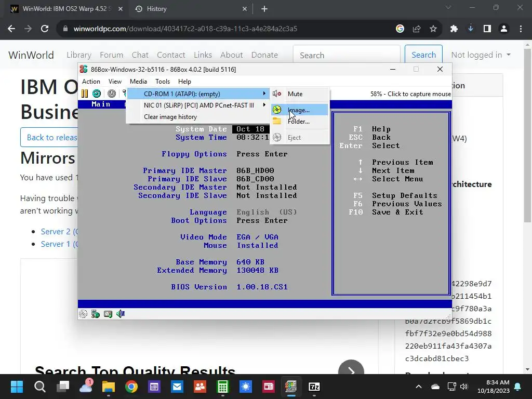Click the 86Box taskbar icon
Viewport: 532px width, 399px height.
point(291,387)
